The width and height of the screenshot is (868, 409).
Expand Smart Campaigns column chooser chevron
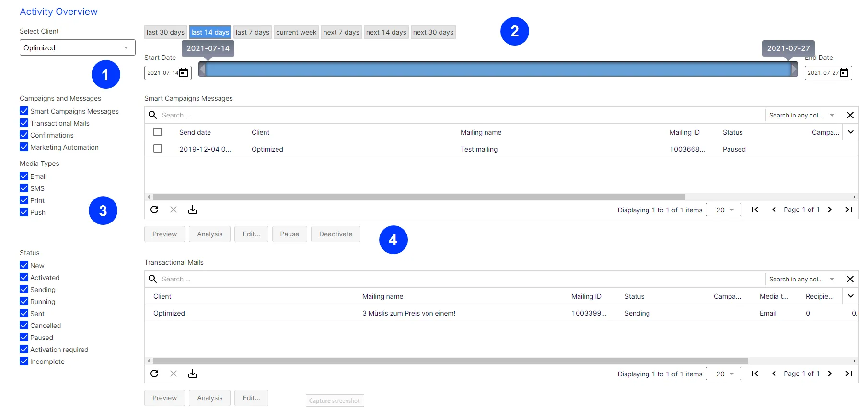851,132
